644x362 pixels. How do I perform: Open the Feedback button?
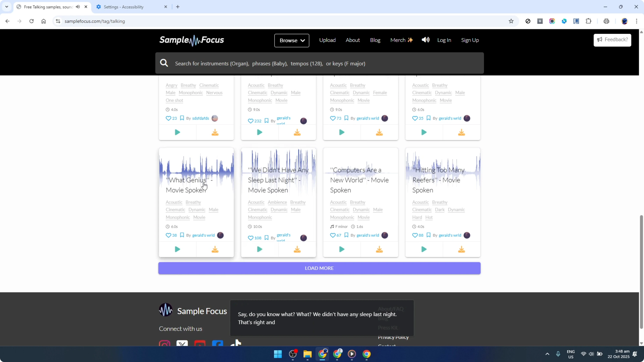(x=612, y=40)
